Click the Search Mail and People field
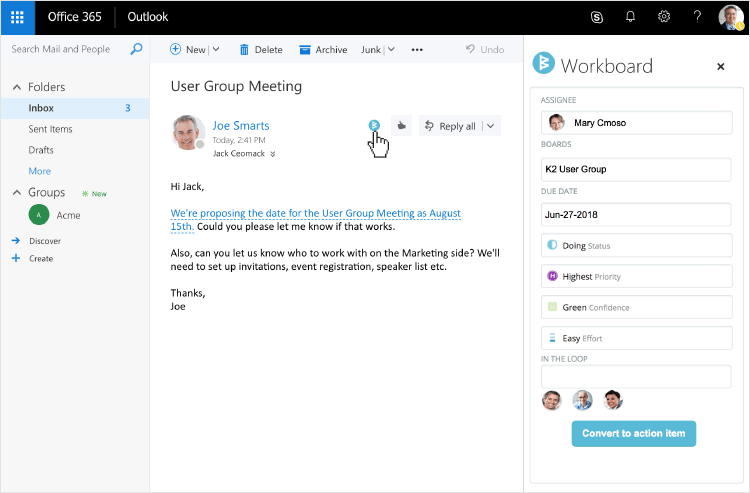750x493 pixels. pos(61,49)
